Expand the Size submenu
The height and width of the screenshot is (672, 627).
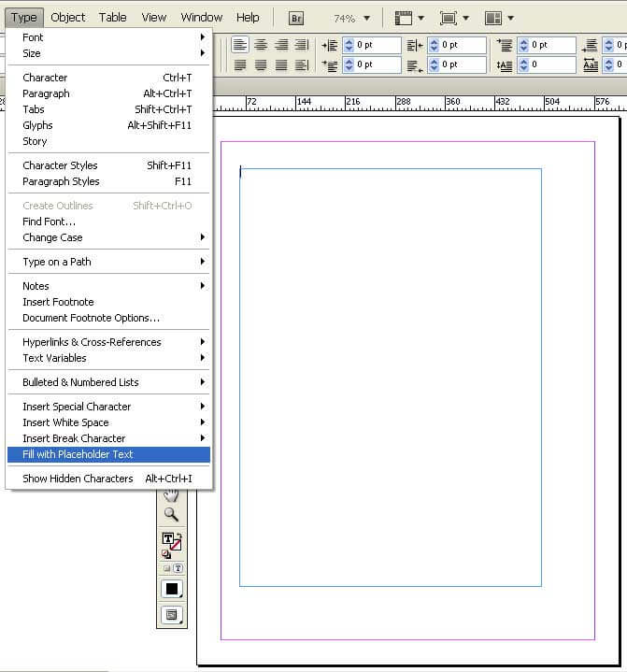pyautogui.click(x=108, y=53)
